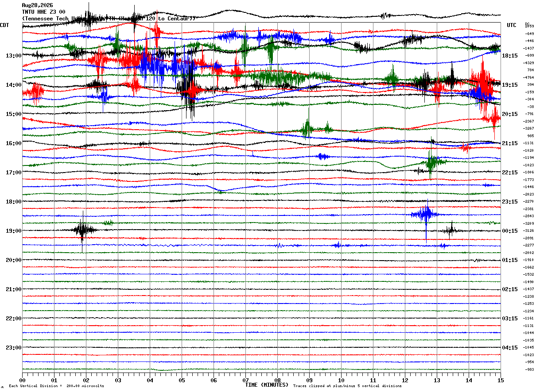536x392 pixels.
Task: Click the black seismic burst on 19:00 trace
Action: pyautogui.click(x=83, y=230)
